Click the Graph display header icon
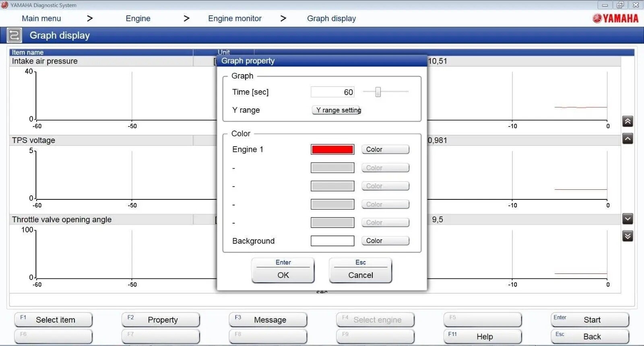This screenshot has height=346, width=644. (14, 35)
